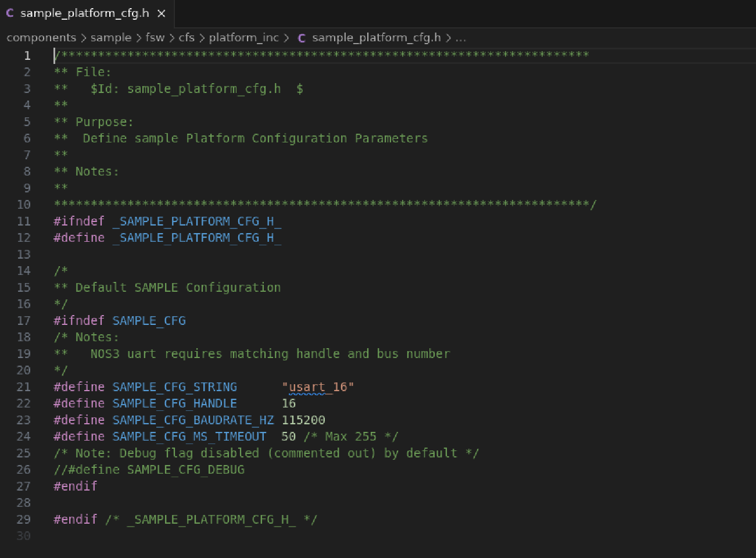The height and width of the screenshot is (558, 756).
Task: Click '** Default SAMPLE Configuration' comment
Action: click(x=167, y=288)
